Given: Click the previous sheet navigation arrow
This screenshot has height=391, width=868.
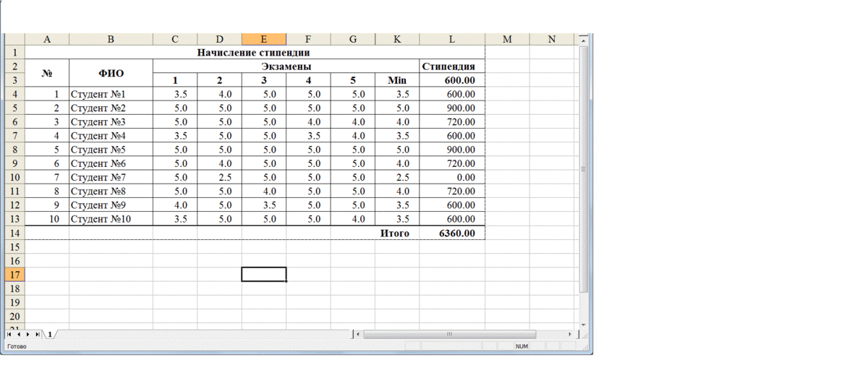Looking at the screenshot, I should coord(18,335).
